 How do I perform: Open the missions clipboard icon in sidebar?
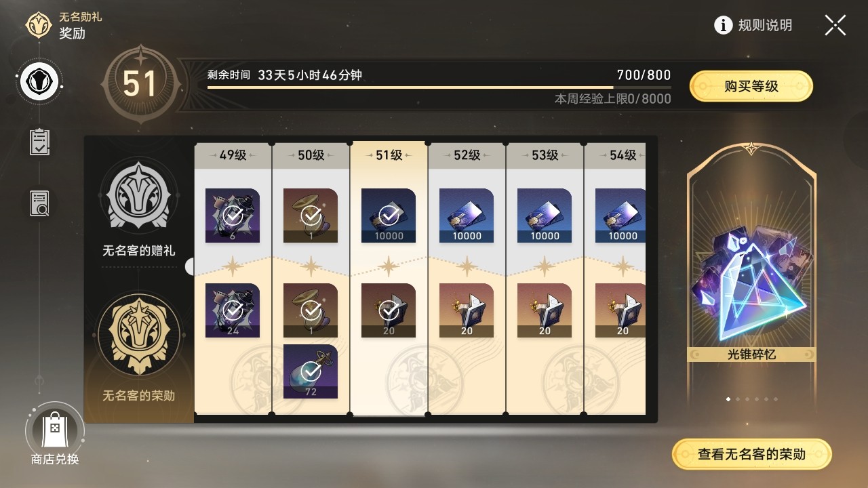(40, 142)
